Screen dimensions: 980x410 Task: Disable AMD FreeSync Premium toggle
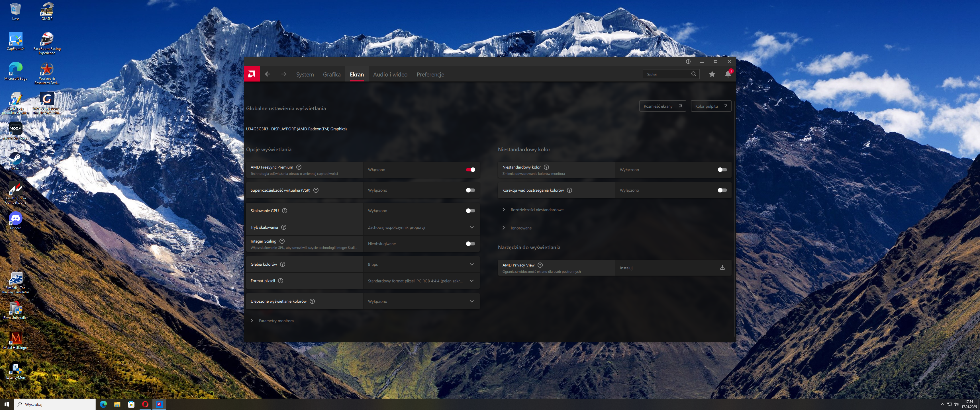coord(470,170)
